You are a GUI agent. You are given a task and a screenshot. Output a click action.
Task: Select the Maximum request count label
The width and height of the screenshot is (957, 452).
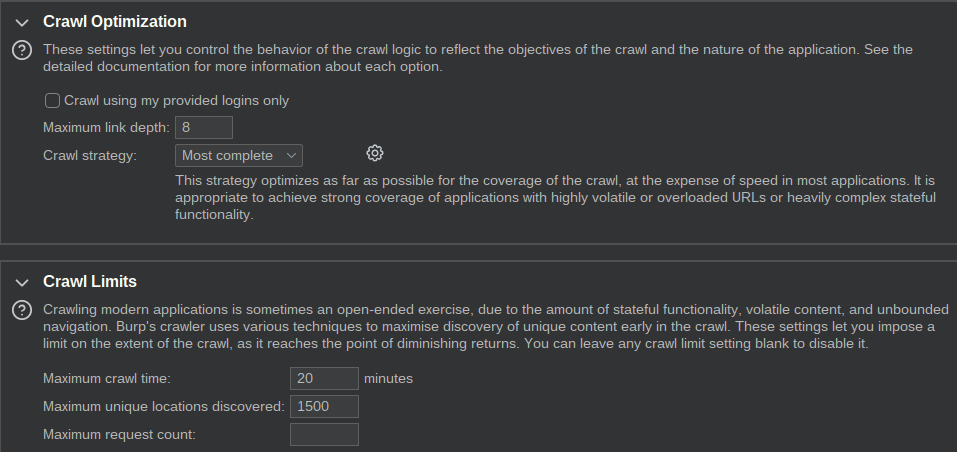(x=119, y=434)
